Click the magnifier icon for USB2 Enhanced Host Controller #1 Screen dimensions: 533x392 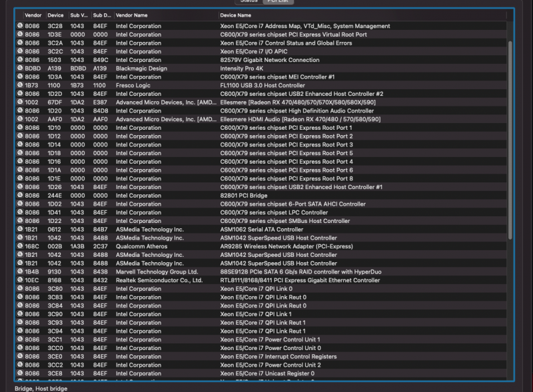[x=20, y=186]
